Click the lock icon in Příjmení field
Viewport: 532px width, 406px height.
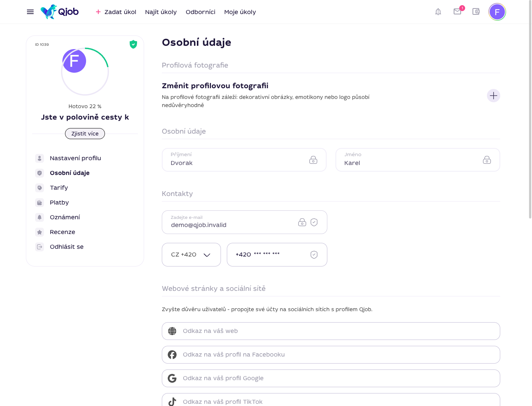pyautogui.click(x=313, y=160)
